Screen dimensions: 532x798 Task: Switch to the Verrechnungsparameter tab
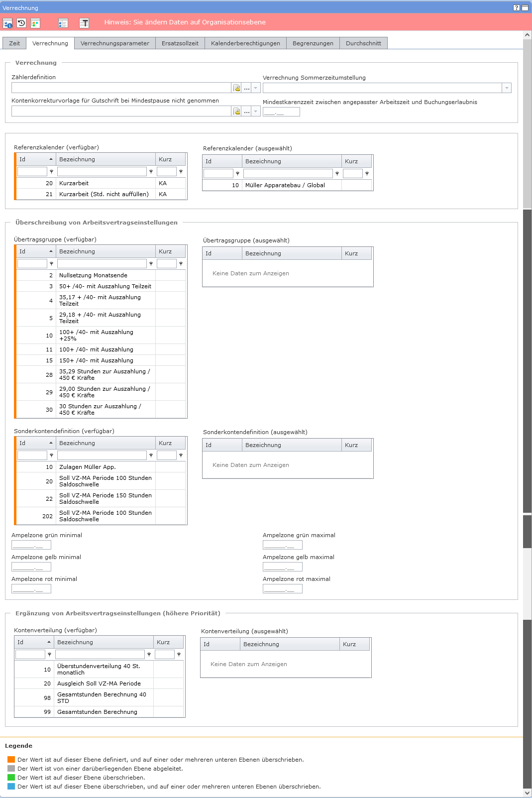click(x=115, y=43)
